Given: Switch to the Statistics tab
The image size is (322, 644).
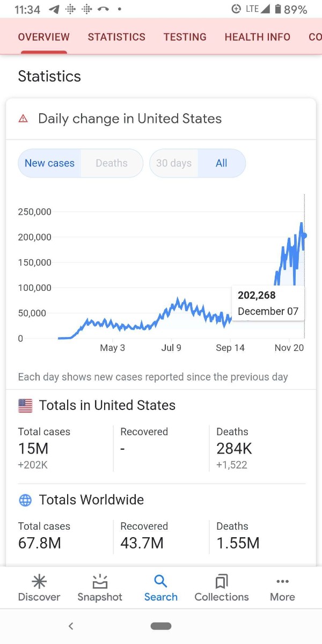Looking at the screenshot, I should (116, 37).
